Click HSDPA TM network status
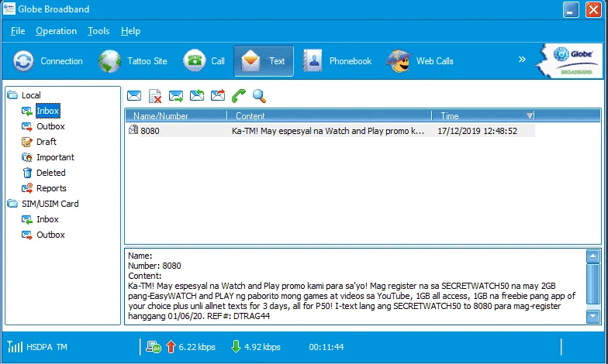 47,347
